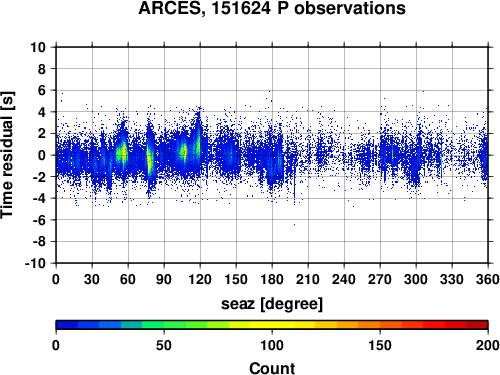Click the seaz [degree] axis label
This screenshot has width=500, height=375.
[272, 304]
